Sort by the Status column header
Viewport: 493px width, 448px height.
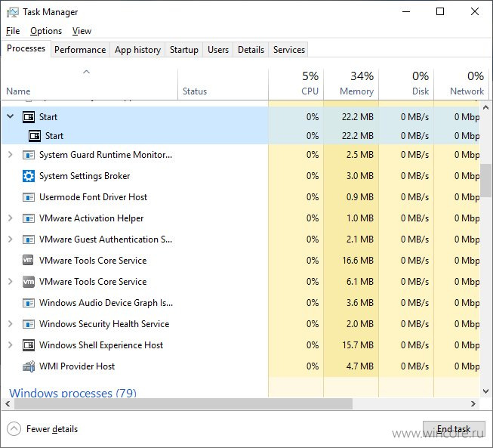[223, 85]
